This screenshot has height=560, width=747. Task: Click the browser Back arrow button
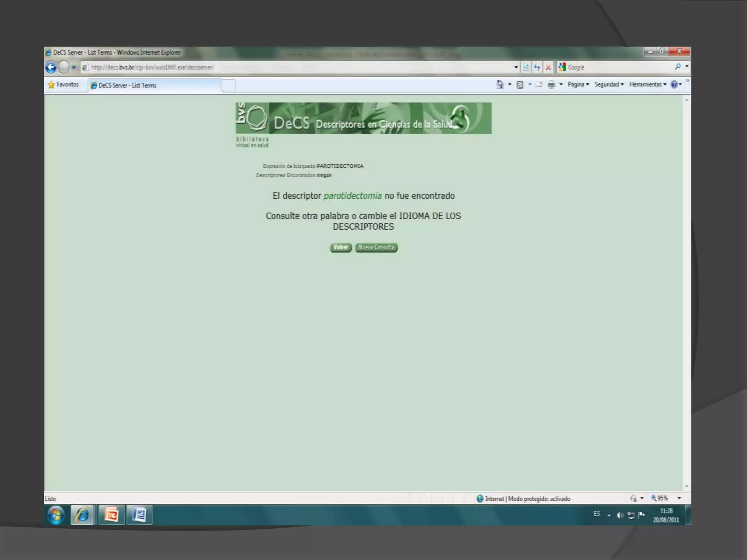coord(51,67)
